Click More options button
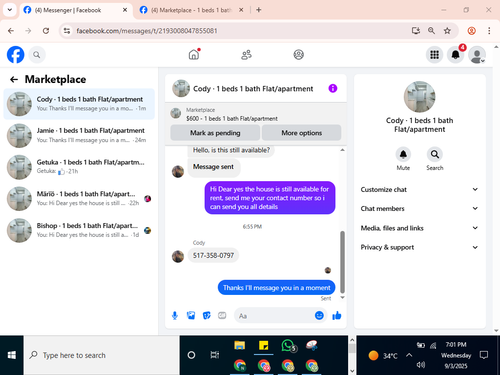Screen dimensions: 500x375 click(x=301, y=133)
